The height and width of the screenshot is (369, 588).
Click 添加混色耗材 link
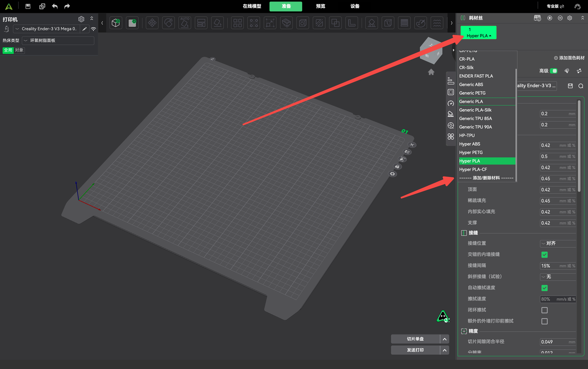pyautogui.click(x=569, y=58)
